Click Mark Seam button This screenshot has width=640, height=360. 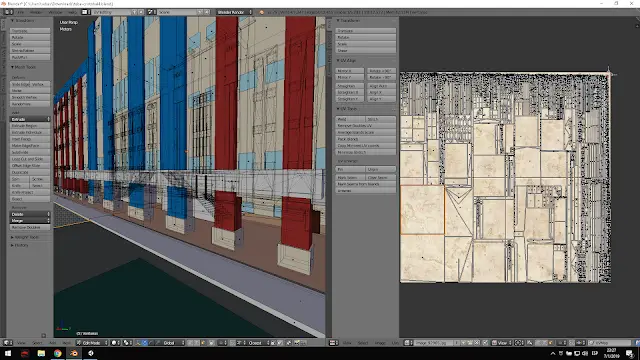(350, 178)
